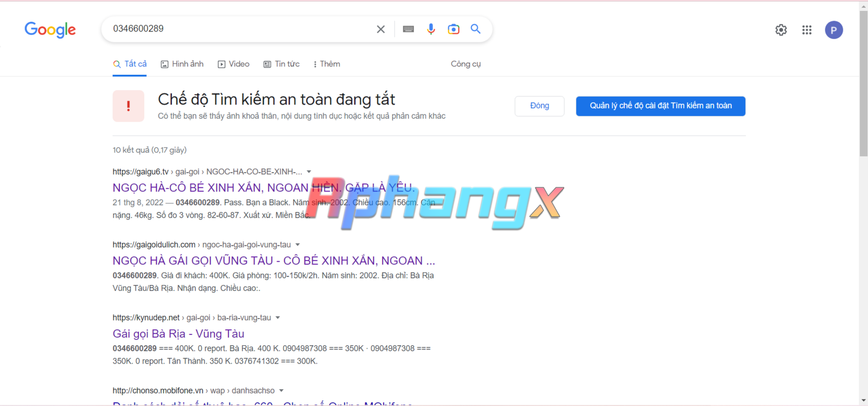Expand options arrow next to chonso.mobifone.vn result

pos(281,391)
